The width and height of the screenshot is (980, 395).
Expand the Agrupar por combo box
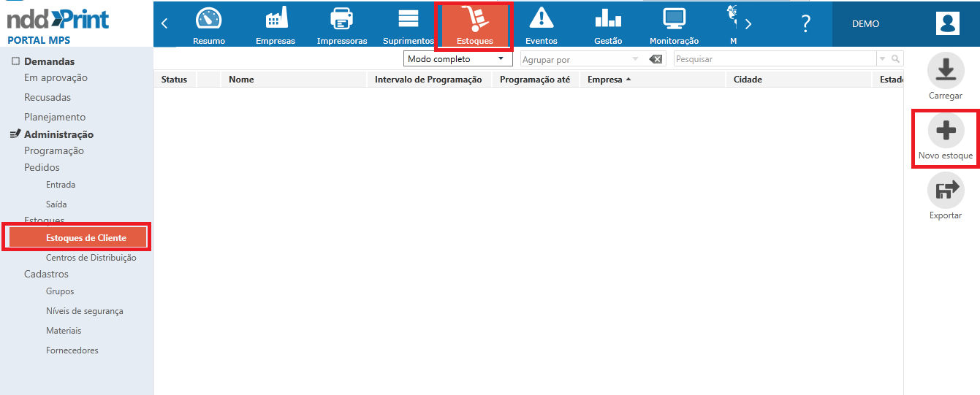tap(635, 59)
